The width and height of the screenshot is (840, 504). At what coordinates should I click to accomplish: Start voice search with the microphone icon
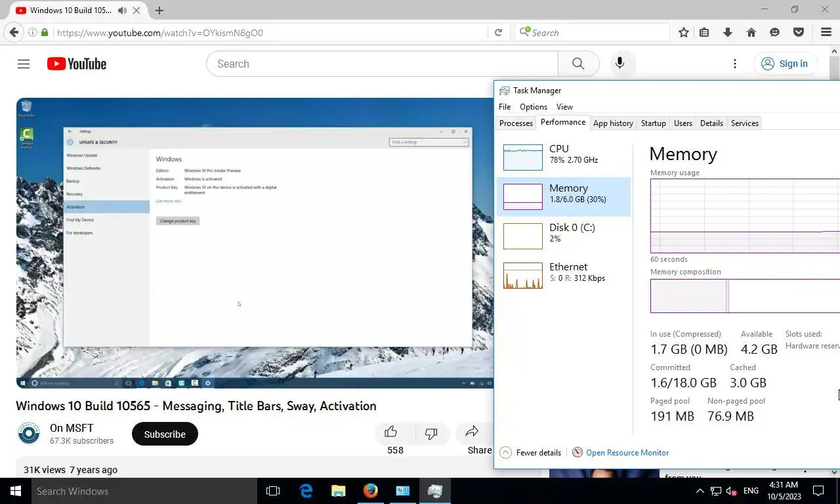[x=619, y=64]
